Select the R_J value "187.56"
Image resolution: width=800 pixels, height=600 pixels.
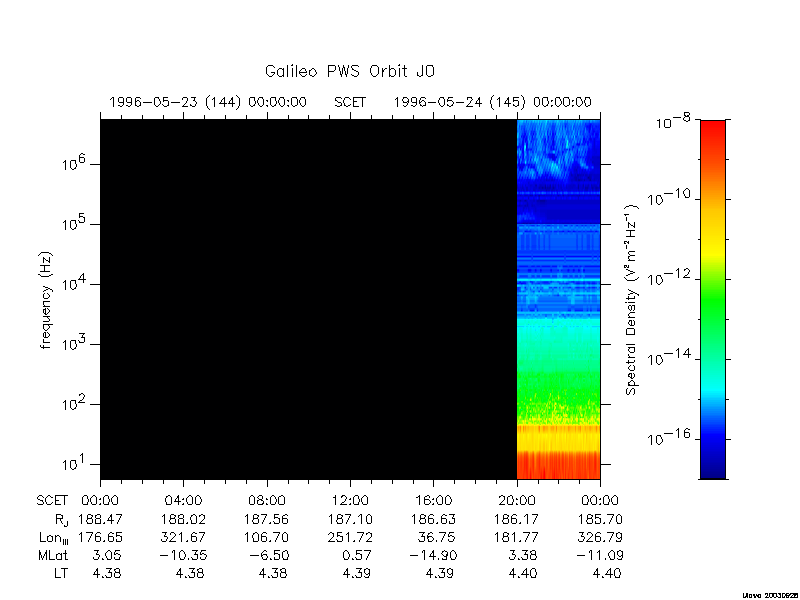point(266,519)
